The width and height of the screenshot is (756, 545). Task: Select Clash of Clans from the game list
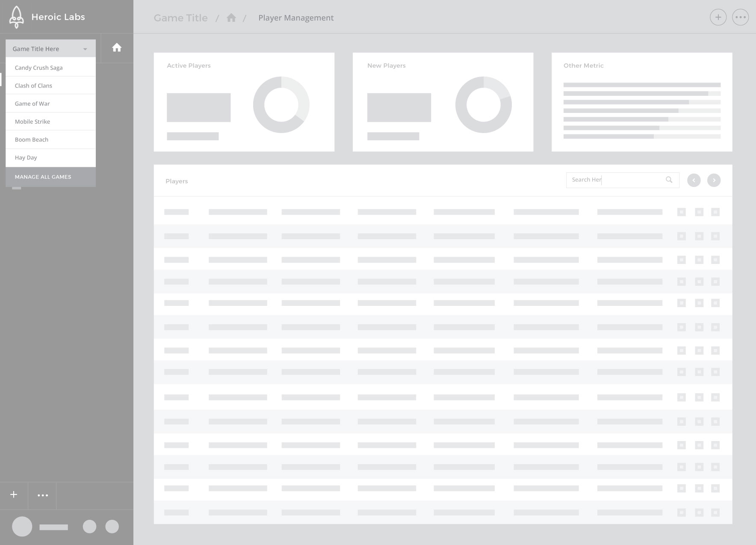(x=33, y=86)
